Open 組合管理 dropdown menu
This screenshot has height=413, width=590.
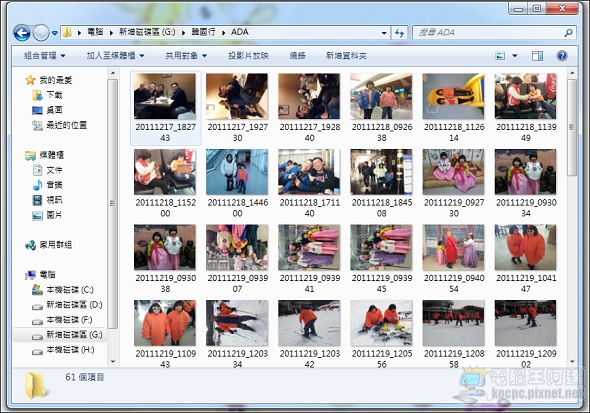44,56
